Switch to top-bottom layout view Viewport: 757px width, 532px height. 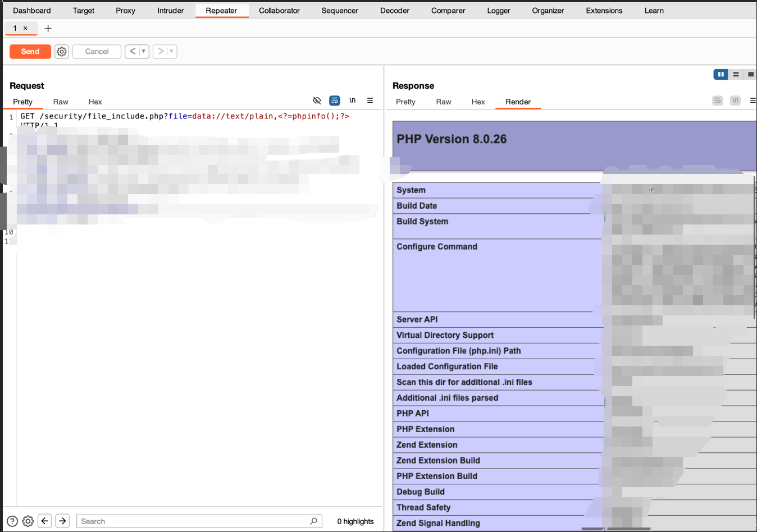coord(736,74)
